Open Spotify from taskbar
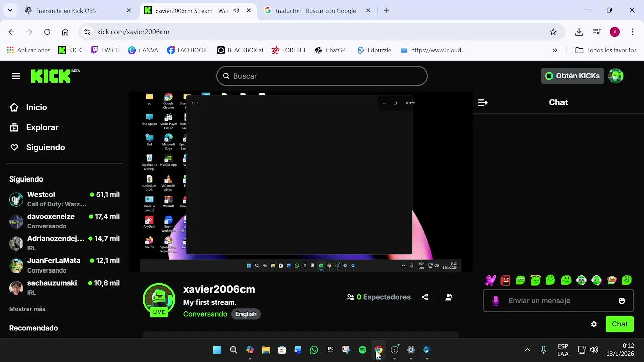This screenshot has height=362, width=644. click(362, 350)
